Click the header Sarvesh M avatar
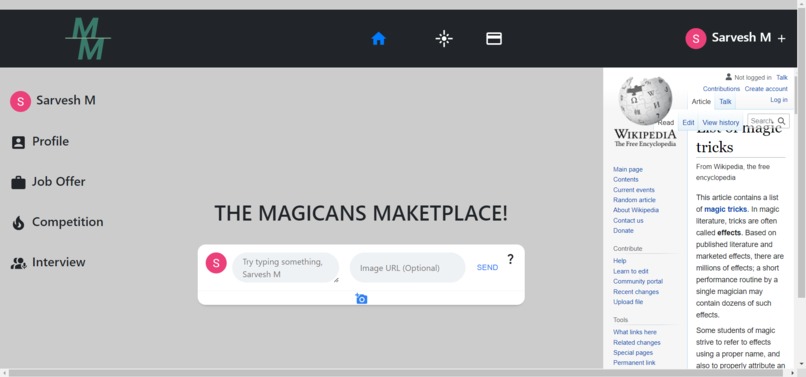This screenshot has height=377, width=806. (695, 39)
